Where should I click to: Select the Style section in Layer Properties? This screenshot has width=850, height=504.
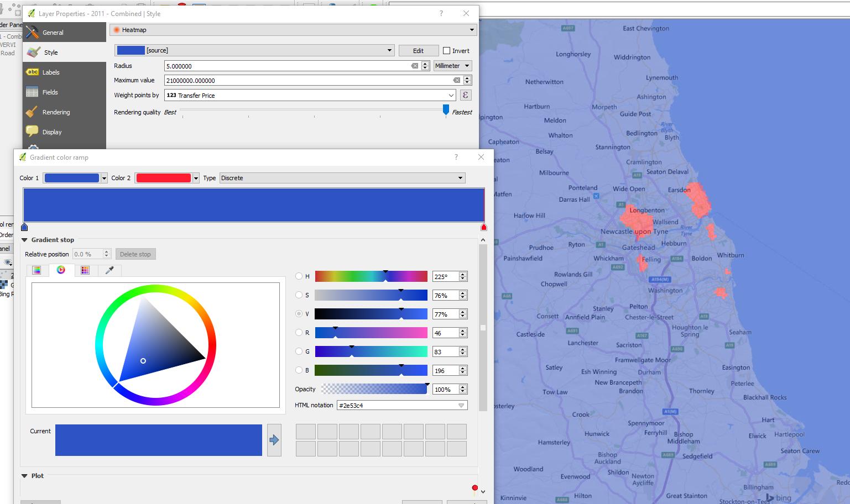(64, 53)
